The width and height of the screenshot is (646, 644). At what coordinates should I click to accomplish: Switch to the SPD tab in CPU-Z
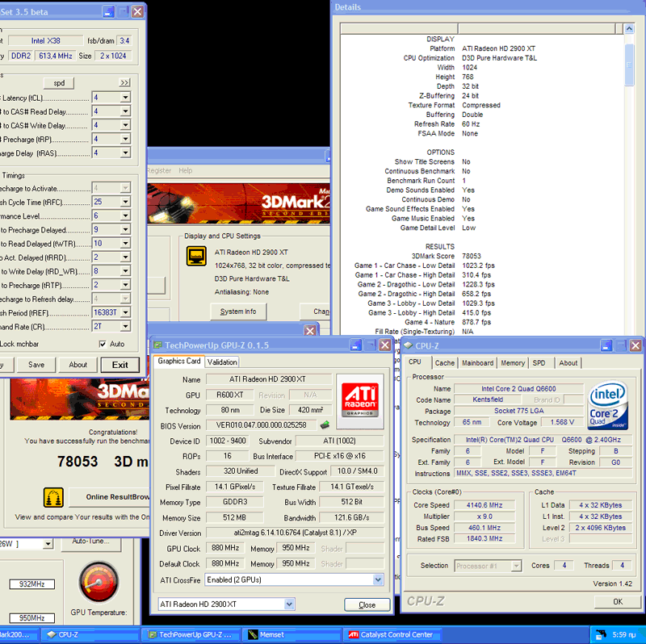coord(539,363)
